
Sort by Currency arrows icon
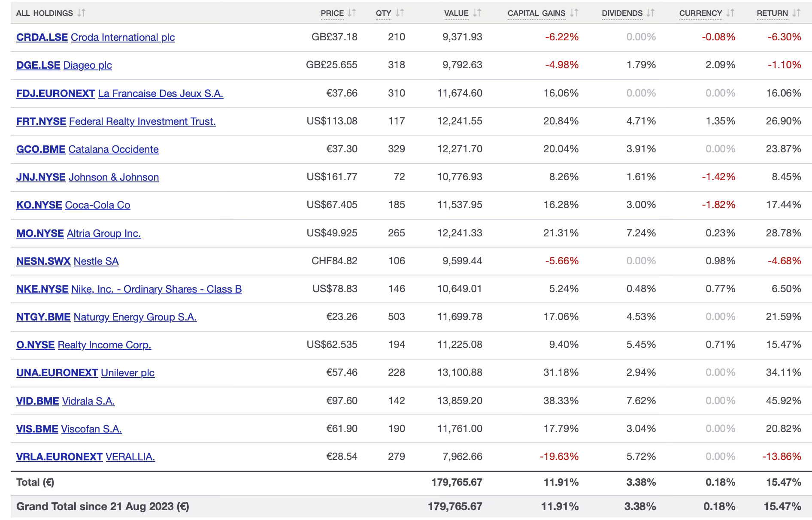[730, 13]
